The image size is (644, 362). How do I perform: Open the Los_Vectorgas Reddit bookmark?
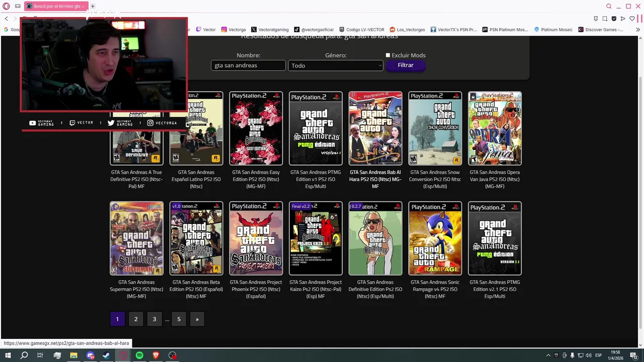coord(408,30)
